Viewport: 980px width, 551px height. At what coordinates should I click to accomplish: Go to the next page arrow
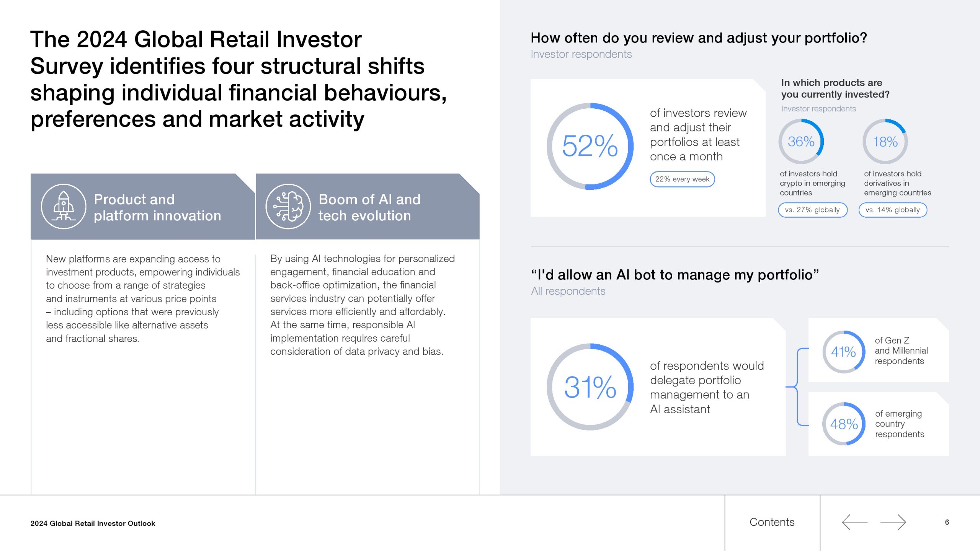[893, 522]
